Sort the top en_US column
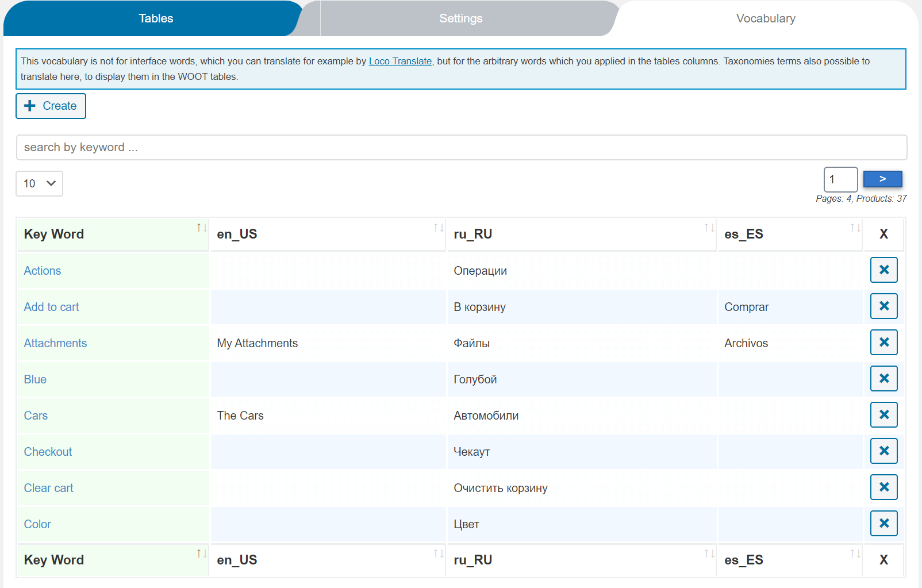This screenshot has height=588, width=922. click(x=439, y=228)
